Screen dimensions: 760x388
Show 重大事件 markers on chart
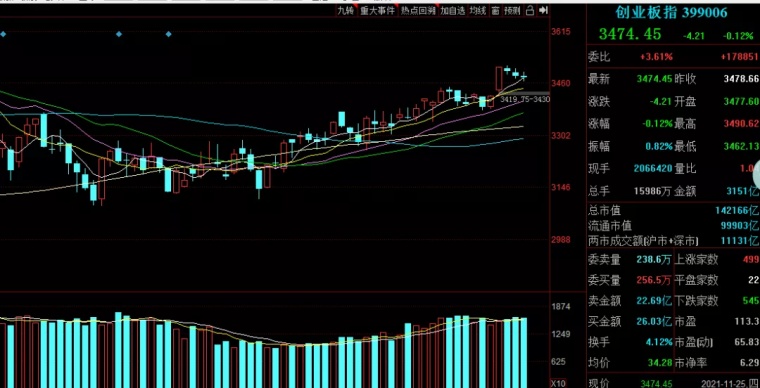point(377,11)
